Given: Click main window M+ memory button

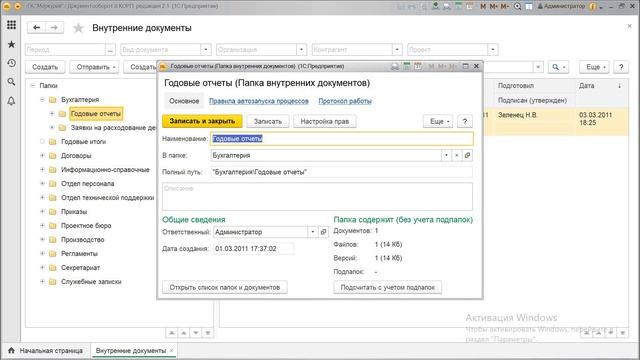Looking at the screenshot, I should [494, 6].
